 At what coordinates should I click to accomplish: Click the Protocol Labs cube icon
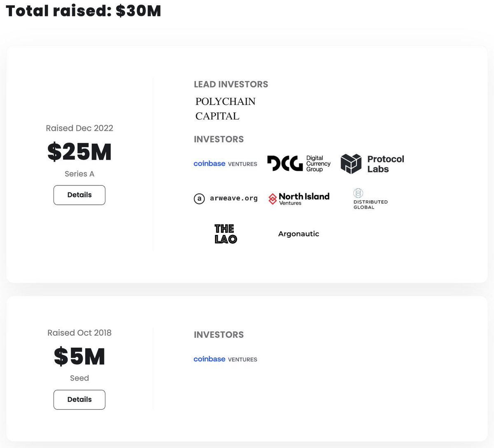click(x=351, y=164)
